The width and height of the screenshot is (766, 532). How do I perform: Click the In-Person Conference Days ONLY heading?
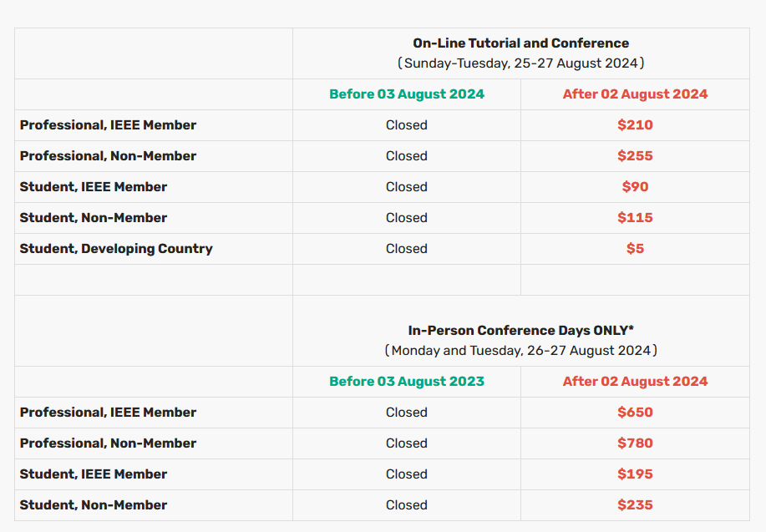coord(520,330)
